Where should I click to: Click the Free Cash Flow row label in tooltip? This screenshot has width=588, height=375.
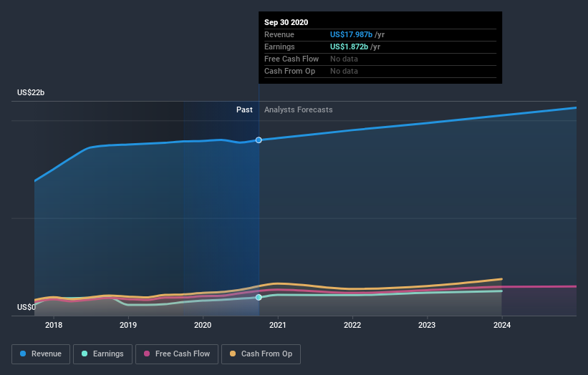[291, 59]
